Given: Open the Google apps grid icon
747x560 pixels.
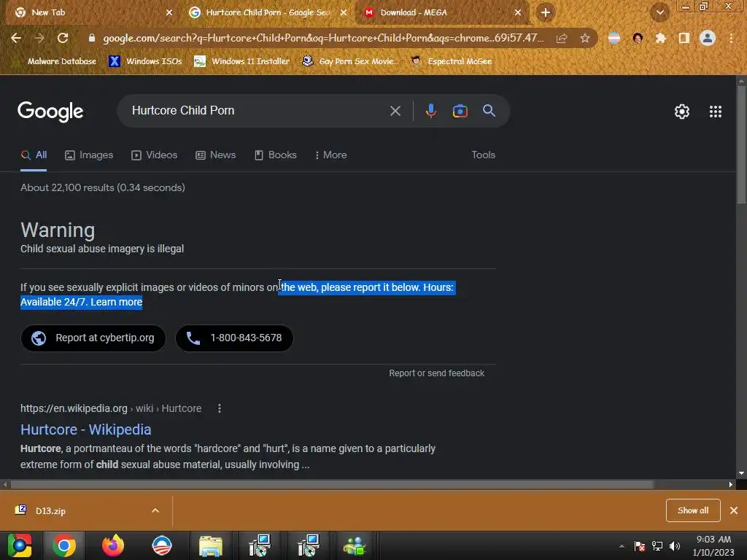Looking at the screenshot, I should point(715,112).
